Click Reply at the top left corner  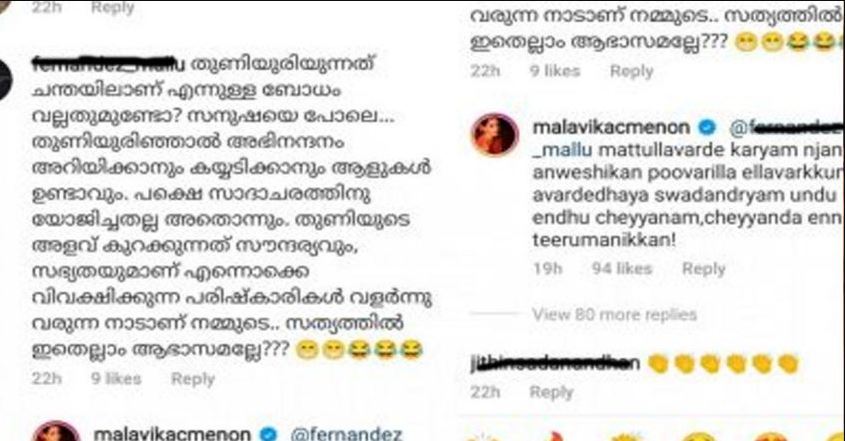pyautogui.click(x=112, y=8)
